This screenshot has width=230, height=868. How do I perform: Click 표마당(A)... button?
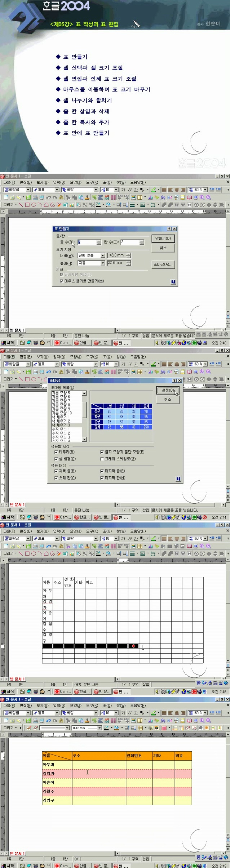163,264
